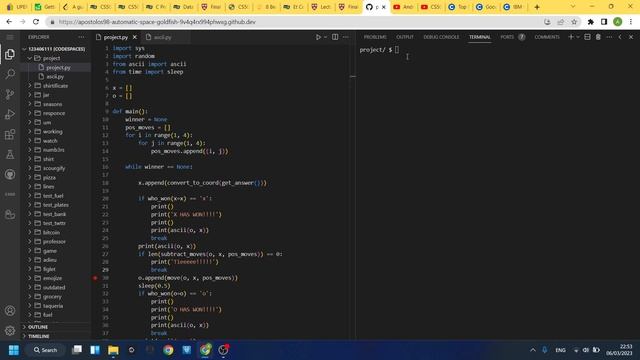The height and width of the screenshot is (360, 640).
Task: Click into the terminal prompt input
Action: click(x=397, y=50)
